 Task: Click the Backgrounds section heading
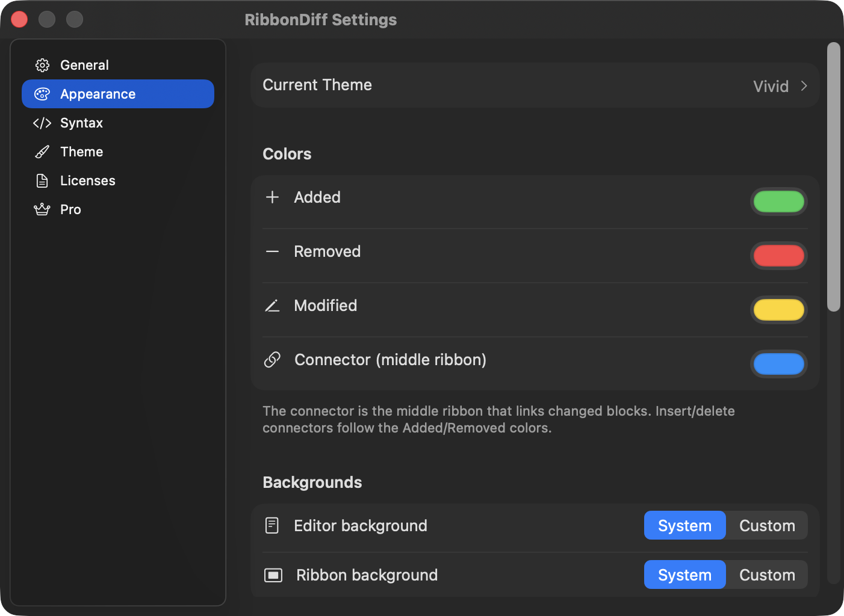[x=312, y=482]
